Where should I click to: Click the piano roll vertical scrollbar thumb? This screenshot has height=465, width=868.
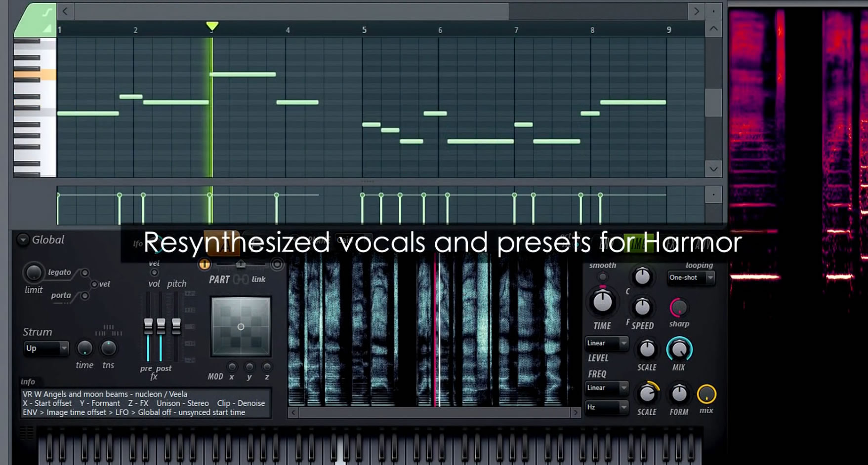tap(713, 103)
